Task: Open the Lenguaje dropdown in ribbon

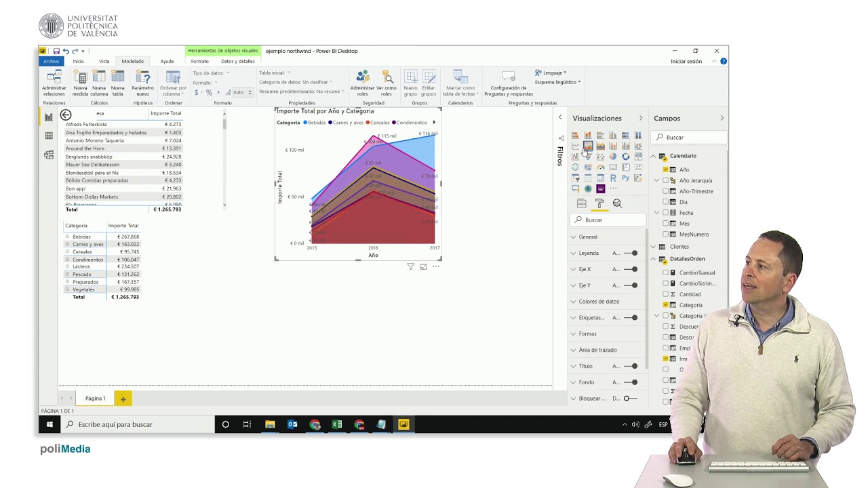Action: 551,73
